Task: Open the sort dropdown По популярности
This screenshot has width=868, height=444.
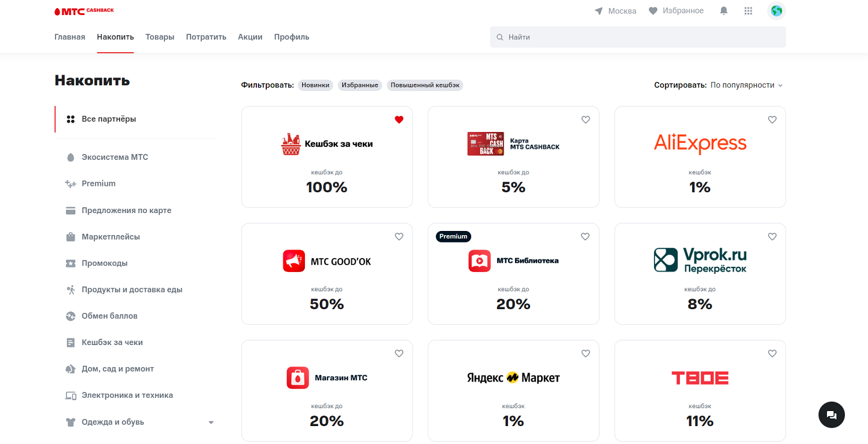Action: coord(746,85)
